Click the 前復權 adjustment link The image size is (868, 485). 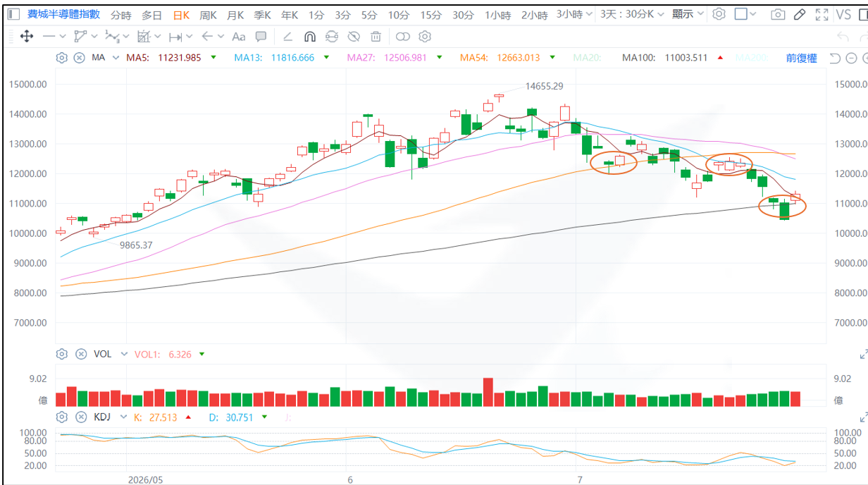coord(802,59)
